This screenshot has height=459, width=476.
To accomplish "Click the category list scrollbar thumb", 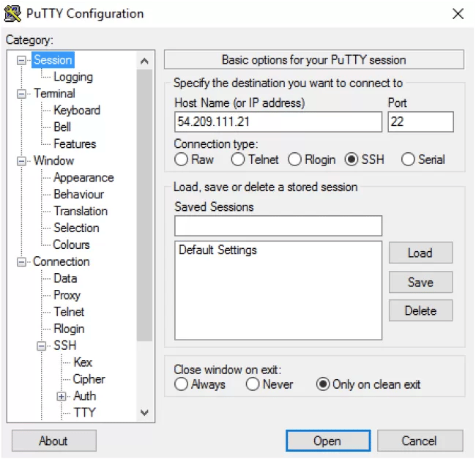I will pyautogui.click(x=144, y=205).
